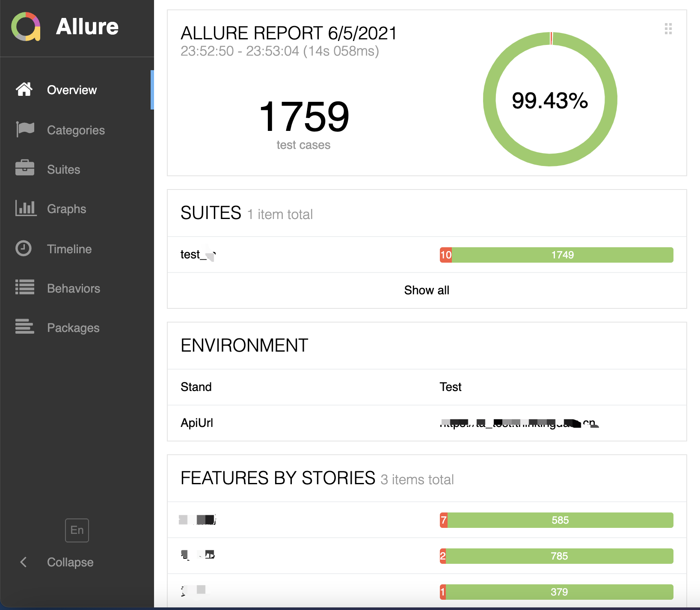Click the green 1749 passed bar
This screenshot has height=610, width=700.
562,255
